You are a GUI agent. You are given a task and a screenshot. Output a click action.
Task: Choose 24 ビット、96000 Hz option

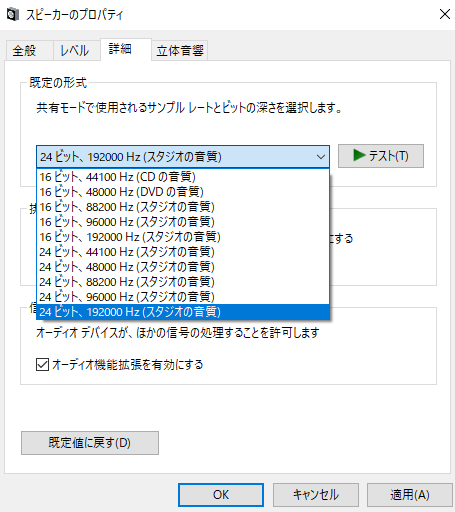point(183,297)
